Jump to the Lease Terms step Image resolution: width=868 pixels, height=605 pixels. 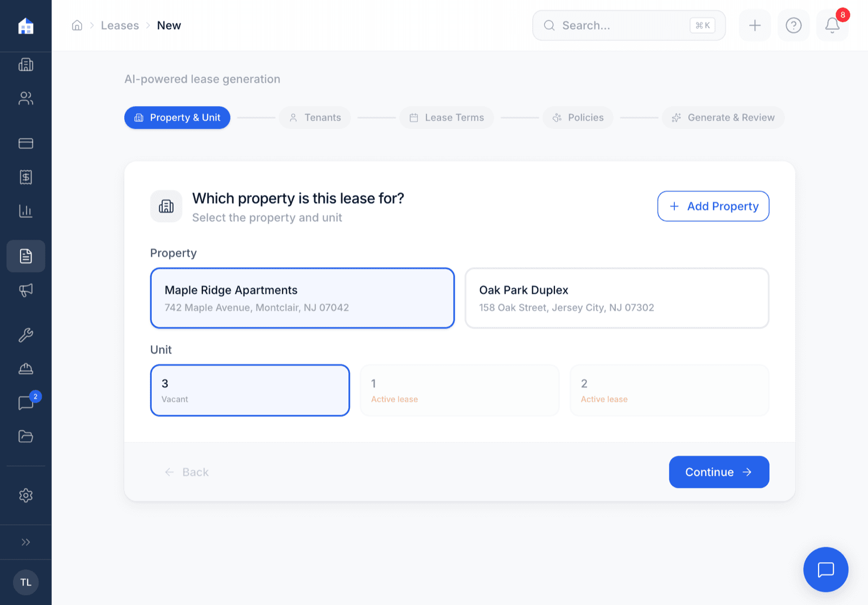(x=446, y=117)
